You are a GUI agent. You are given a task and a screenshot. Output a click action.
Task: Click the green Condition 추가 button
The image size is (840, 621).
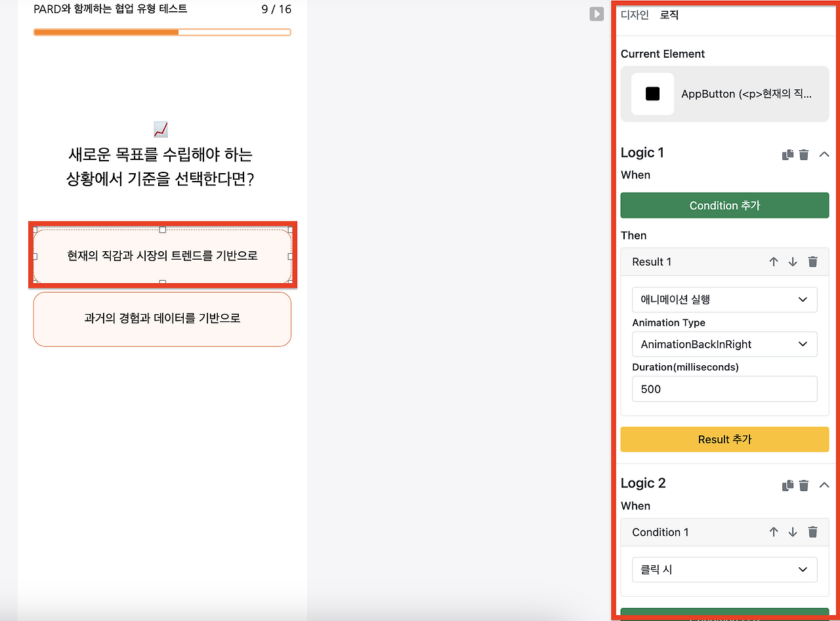[724, 205]
